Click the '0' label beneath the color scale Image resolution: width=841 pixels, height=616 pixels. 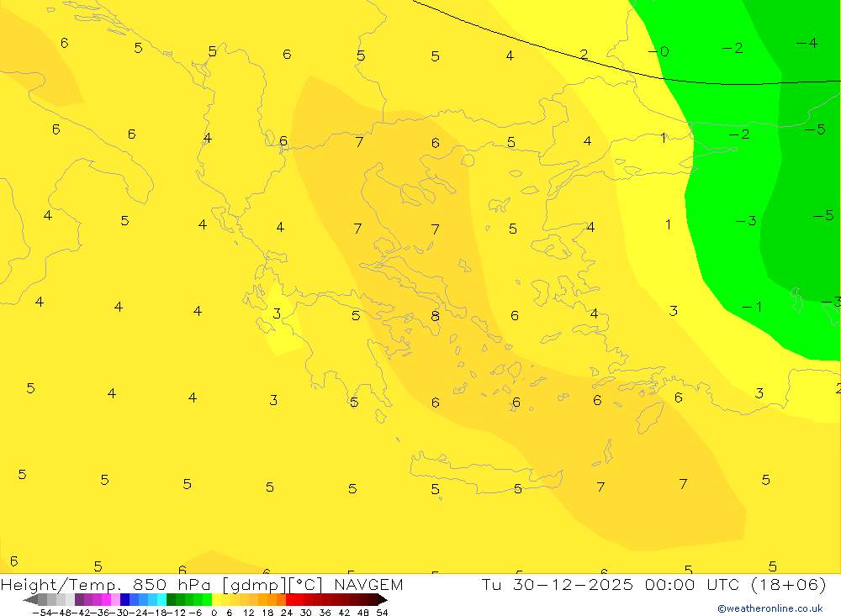[x=214, y=613]
